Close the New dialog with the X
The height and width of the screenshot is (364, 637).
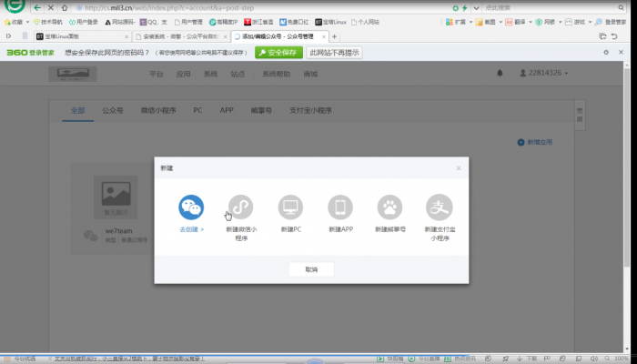[459, 167]
